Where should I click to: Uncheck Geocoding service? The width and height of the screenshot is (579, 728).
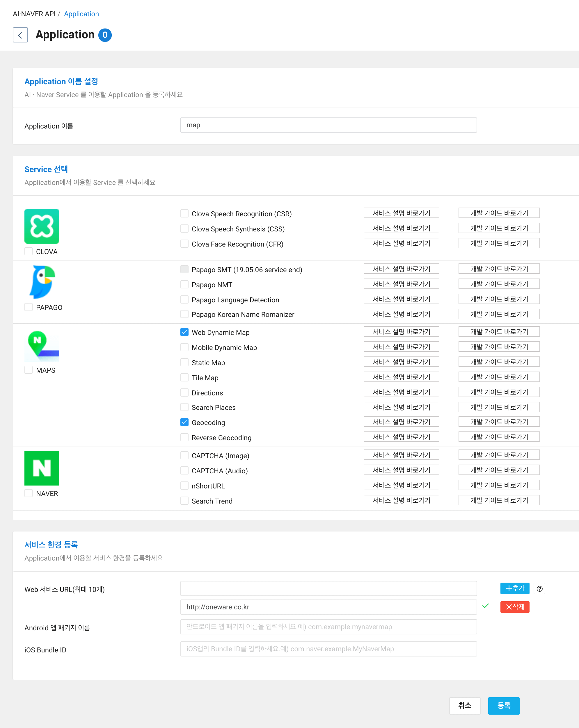(184, 422)
